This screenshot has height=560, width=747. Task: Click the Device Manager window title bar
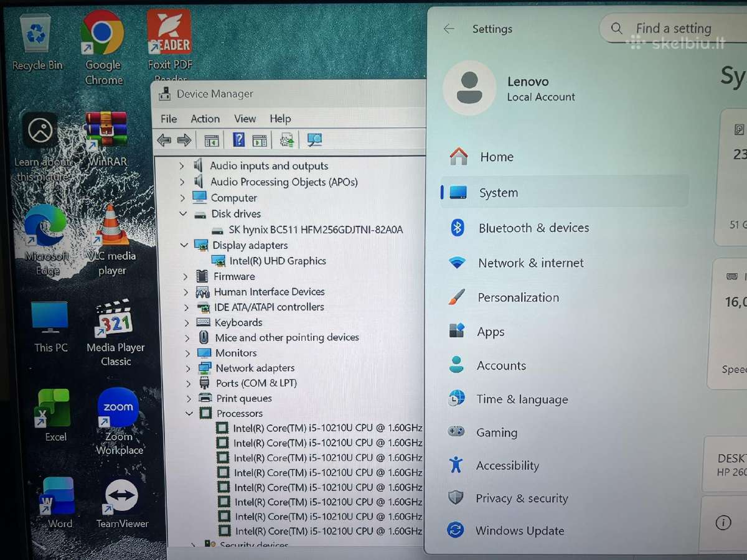tap(289, 94)
